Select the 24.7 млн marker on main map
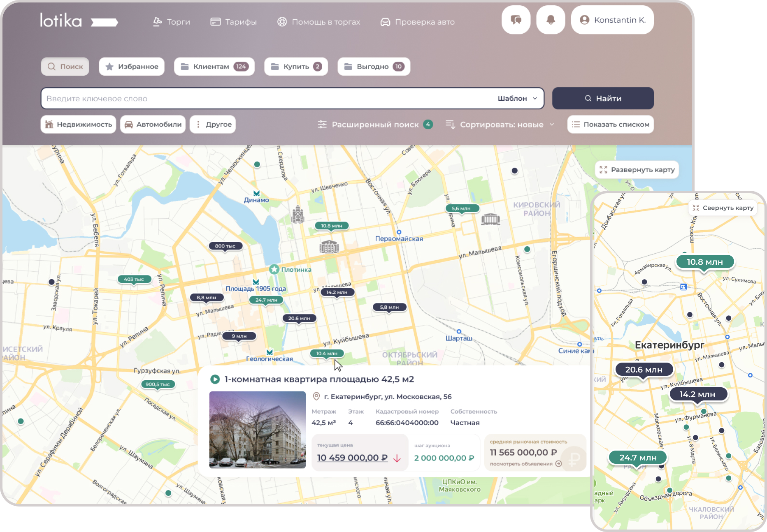The height and width of the screenshot is (532, 767). click(266, 300)
